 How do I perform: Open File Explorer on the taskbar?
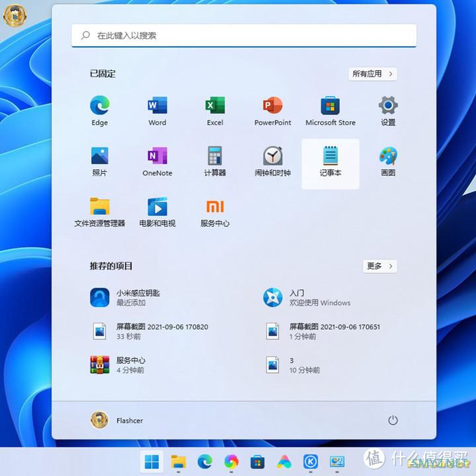[x=178, y=462]
